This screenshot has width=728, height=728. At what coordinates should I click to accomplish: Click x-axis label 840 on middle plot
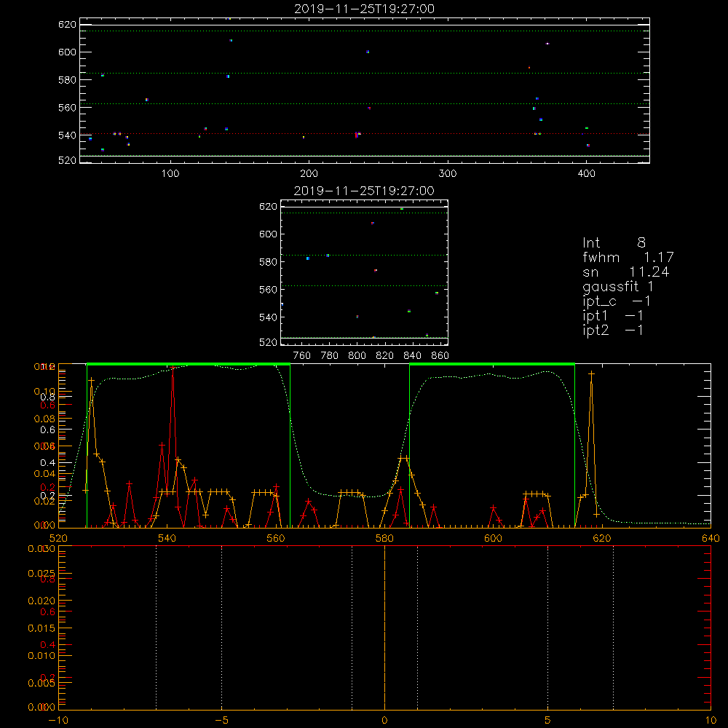coord(413,356)
